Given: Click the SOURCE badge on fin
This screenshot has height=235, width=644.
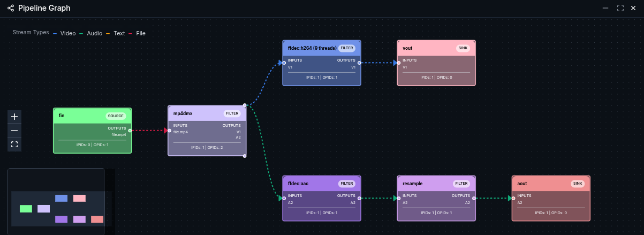Looking at the screenshot, I should tap(116, 116).
